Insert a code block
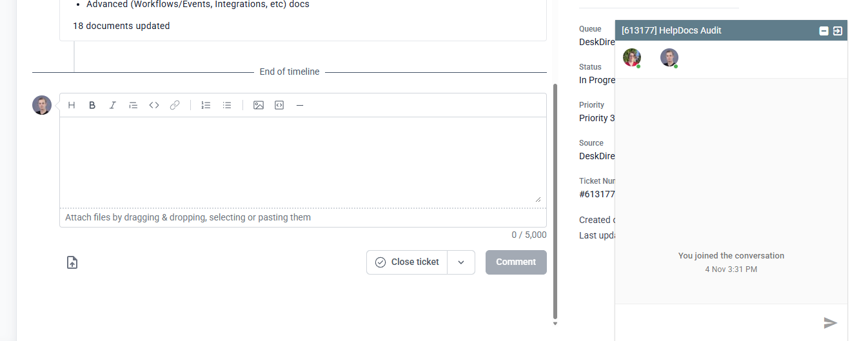Image resolution: width=868 pixels, height=341 pixels. (279, 105)
